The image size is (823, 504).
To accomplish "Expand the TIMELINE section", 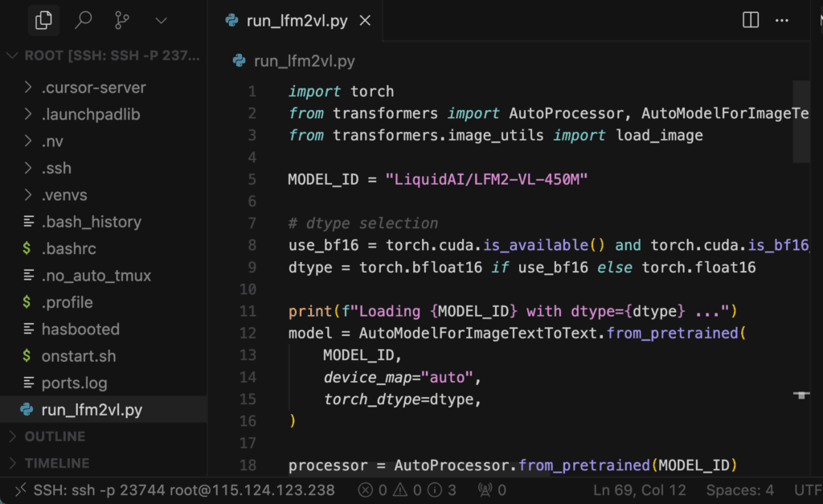I will pyautogui.click(x=56, y=463).
